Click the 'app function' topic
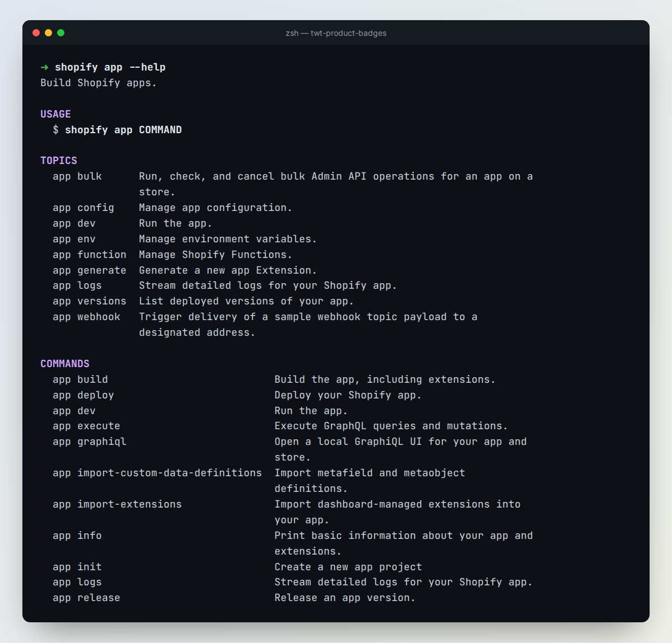672x643 pixels. (x=90, y=255)
